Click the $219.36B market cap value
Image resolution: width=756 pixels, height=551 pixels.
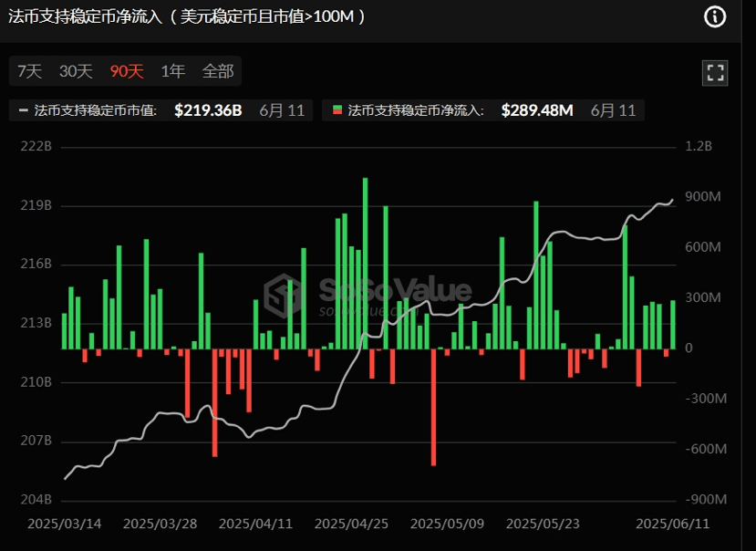208,110
